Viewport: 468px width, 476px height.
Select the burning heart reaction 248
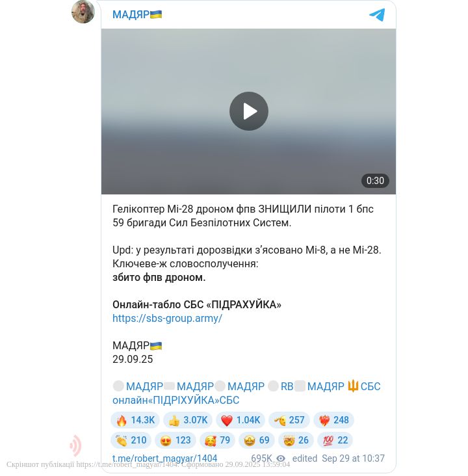point(333,420)
